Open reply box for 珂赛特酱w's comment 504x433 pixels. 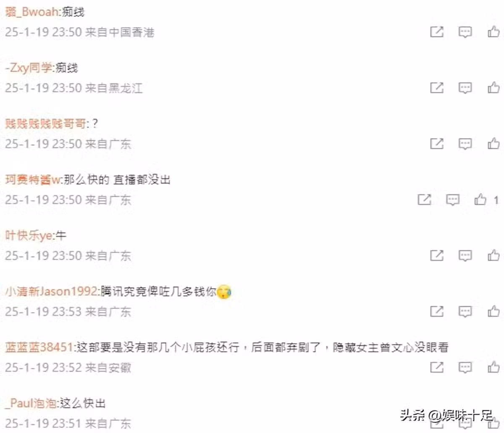pos(452,200)
